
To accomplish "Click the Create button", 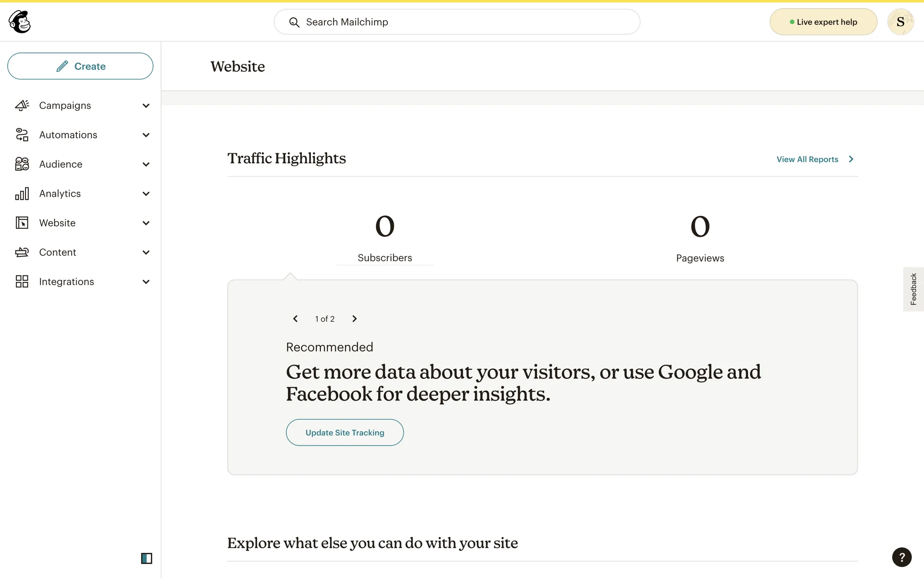I will [x=80, y=66].
